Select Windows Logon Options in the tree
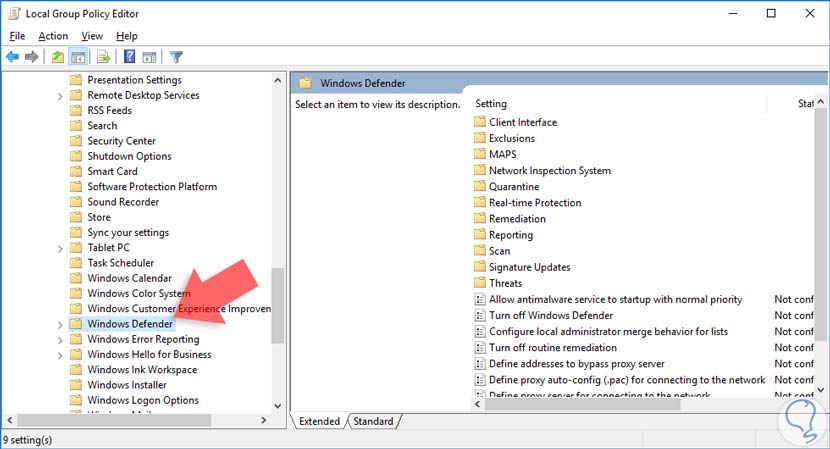This screenshot has width=830, height=449. [x=143, y=400]
